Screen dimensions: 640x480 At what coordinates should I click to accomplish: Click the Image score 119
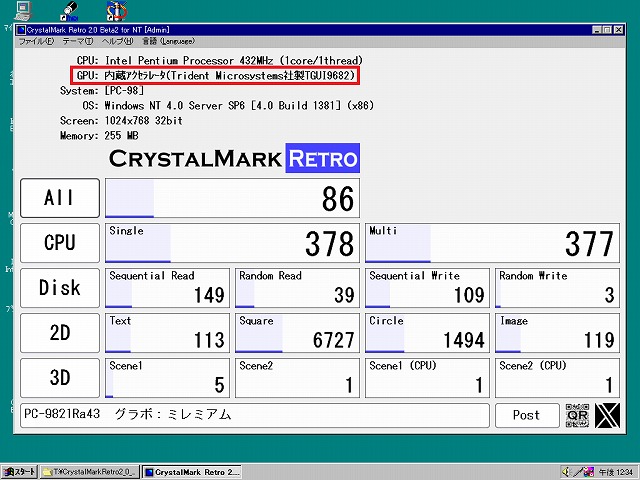click(x=599, y=340)
